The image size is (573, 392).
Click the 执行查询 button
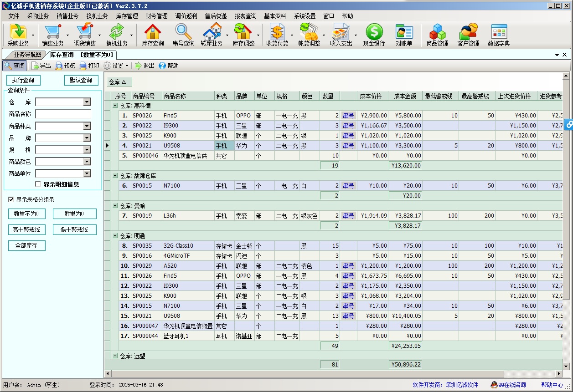pos(23,81)
